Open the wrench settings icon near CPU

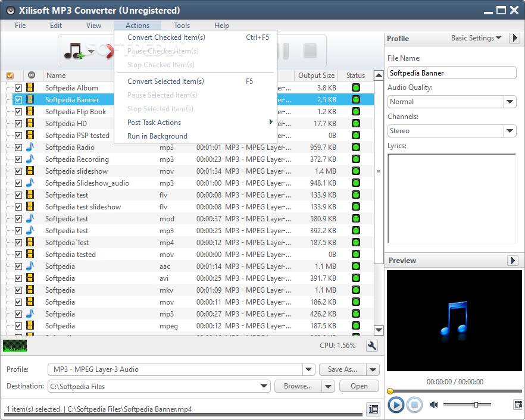coord(371,346)
